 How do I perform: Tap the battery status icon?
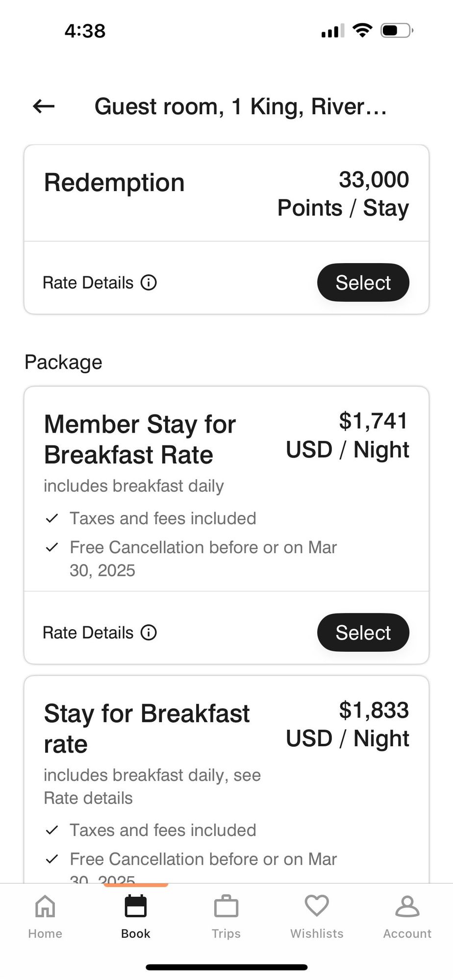[396, 31]
